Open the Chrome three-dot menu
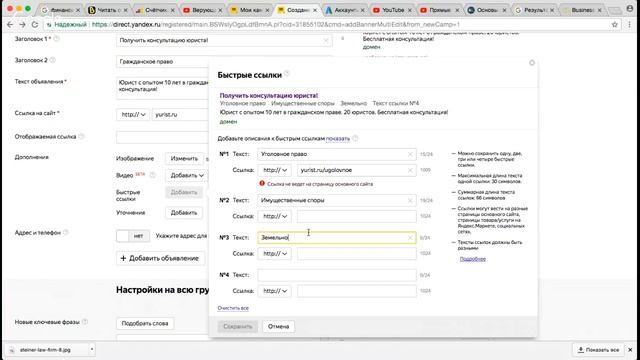640x360 pixels. (x=629, y=24)
